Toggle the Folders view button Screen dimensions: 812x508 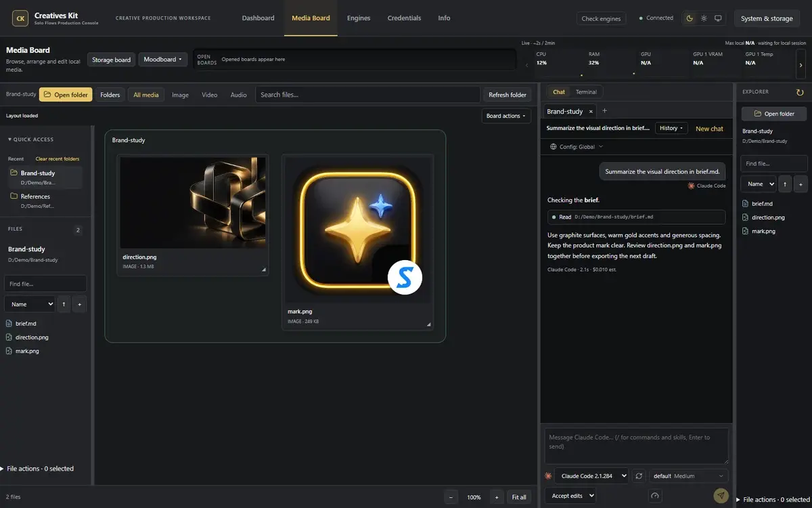point(110,95)
